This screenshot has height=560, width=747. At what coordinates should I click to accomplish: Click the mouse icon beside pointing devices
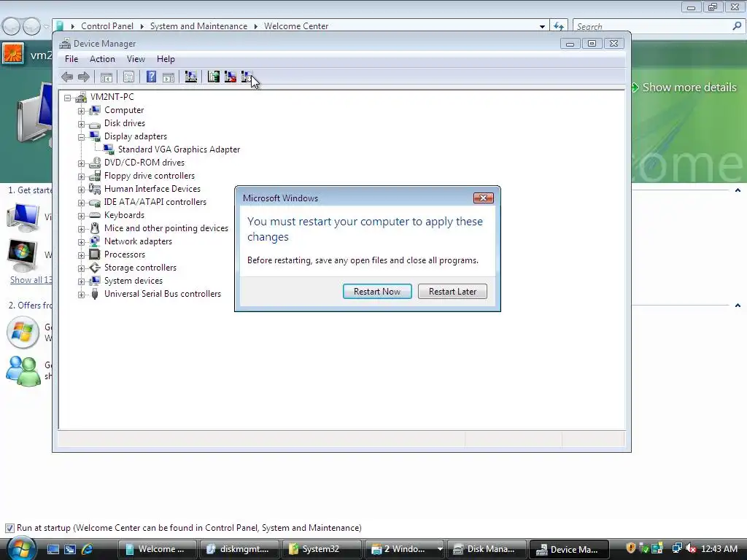click(x=95, y=228)
